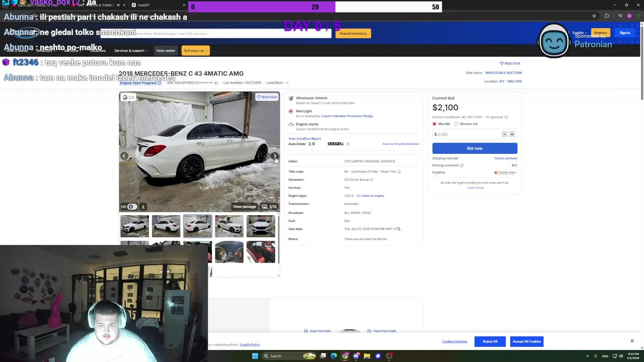
Task: Open On approval info icon
Action: coord(506,117)
